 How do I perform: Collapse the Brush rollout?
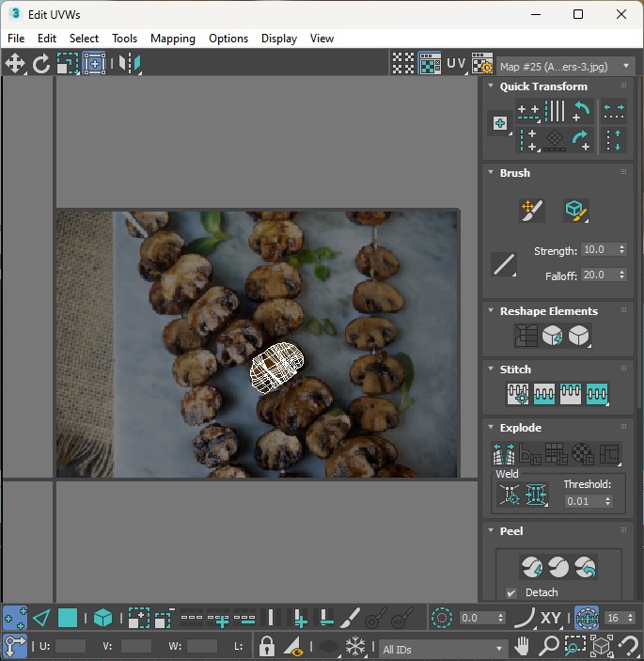tap(491, 172)
